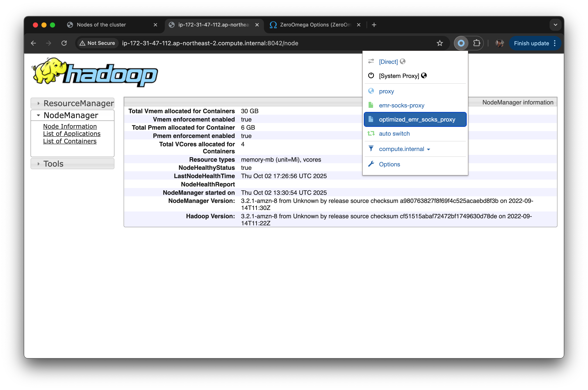Screen dimensions: 588x390
Task: Go back with the back arrow
Action: point(34,43)
